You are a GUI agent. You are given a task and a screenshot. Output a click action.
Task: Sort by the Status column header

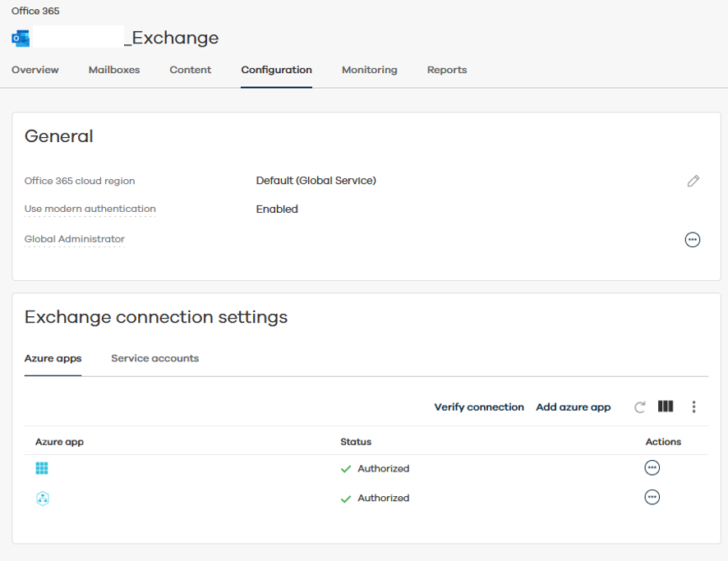point(356,442)
